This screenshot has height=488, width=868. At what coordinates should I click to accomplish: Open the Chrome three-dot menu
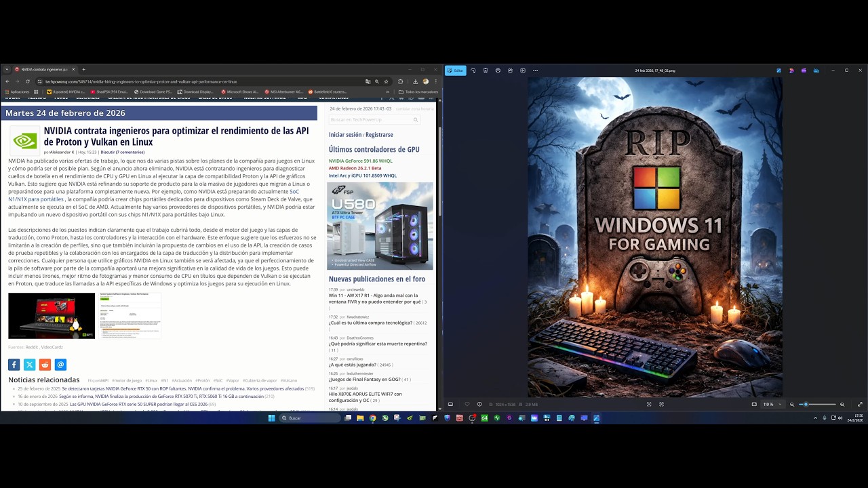coord(435,81)
